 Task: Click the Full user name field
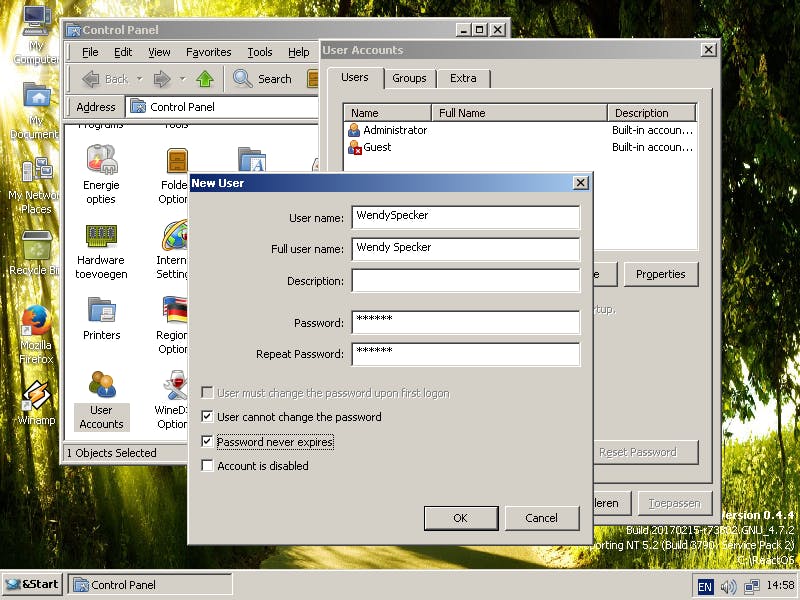[x=466, y=248]
